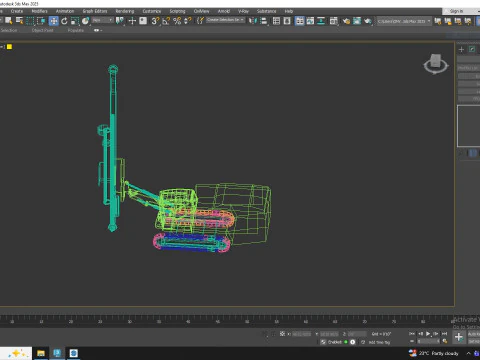Screen dimensions: 480x360
Task: Switch to the Populate ribbon tab
Action: [76, 30]
